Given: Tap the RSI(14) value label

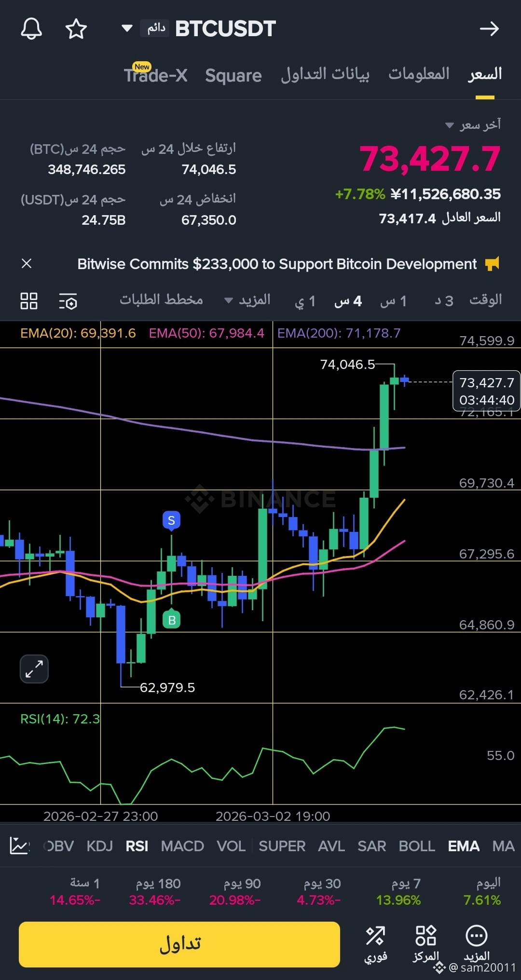Looking at the screenshot, I should 60,719.
